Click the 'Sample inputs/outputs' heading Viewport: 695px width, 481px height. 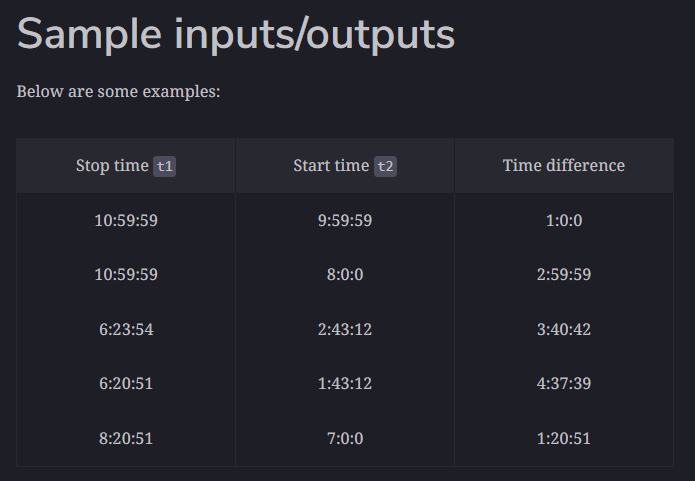click(236, 35)
